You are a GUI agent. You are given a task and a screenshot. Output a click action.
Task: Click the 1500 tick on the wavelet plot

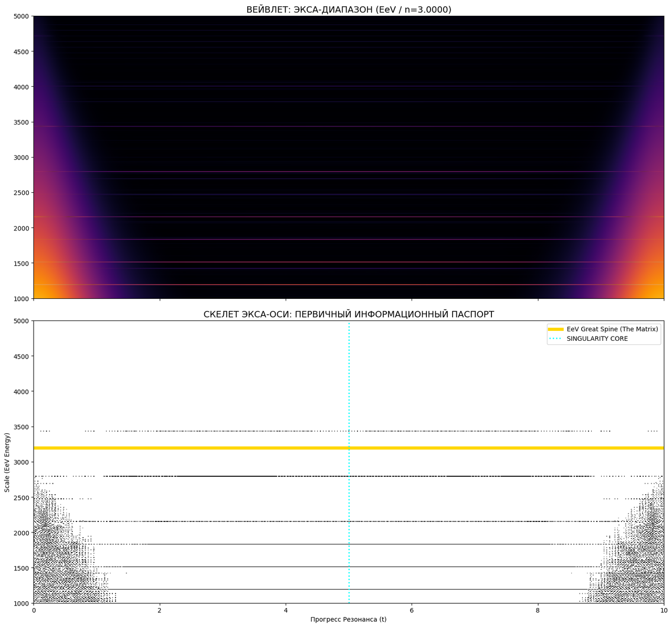pos(22,264)
